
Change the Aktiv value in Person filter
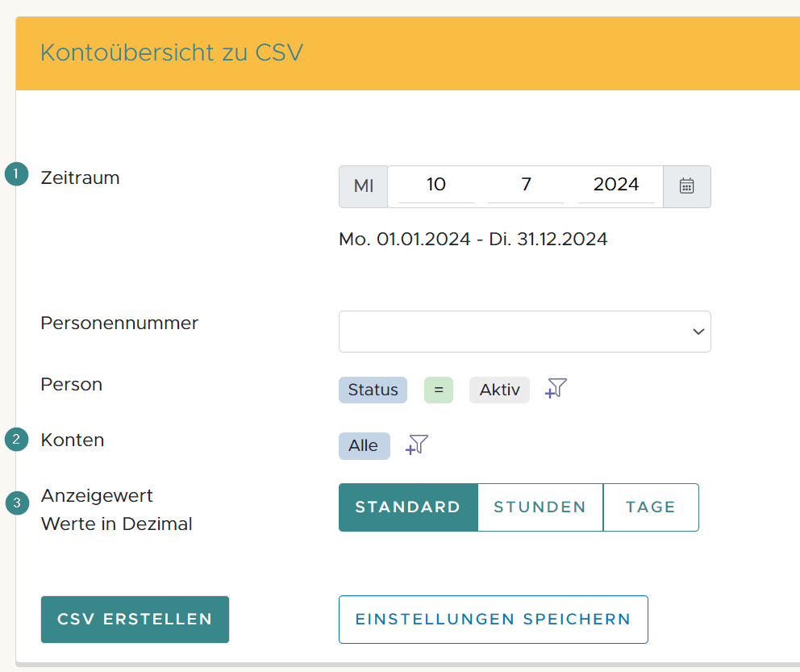499,390
